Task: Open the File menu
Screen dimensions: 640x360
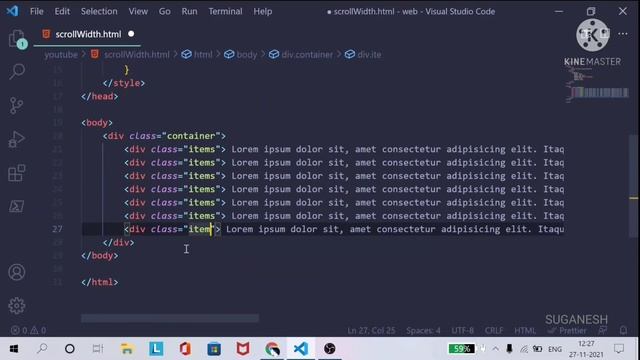Action: pyautogui.click(x=37, y=11)
